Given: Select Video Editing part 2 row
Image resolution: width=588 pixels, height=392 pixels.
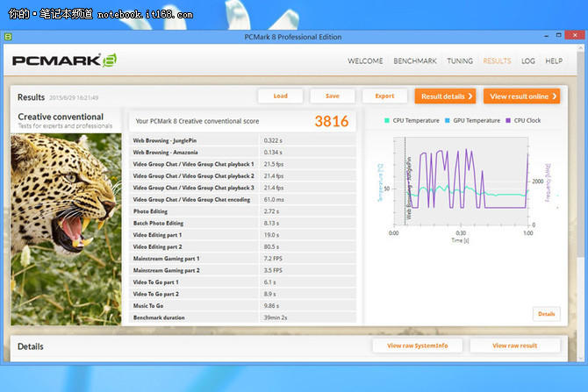Looking at the screenshot, I should (242, 246).
